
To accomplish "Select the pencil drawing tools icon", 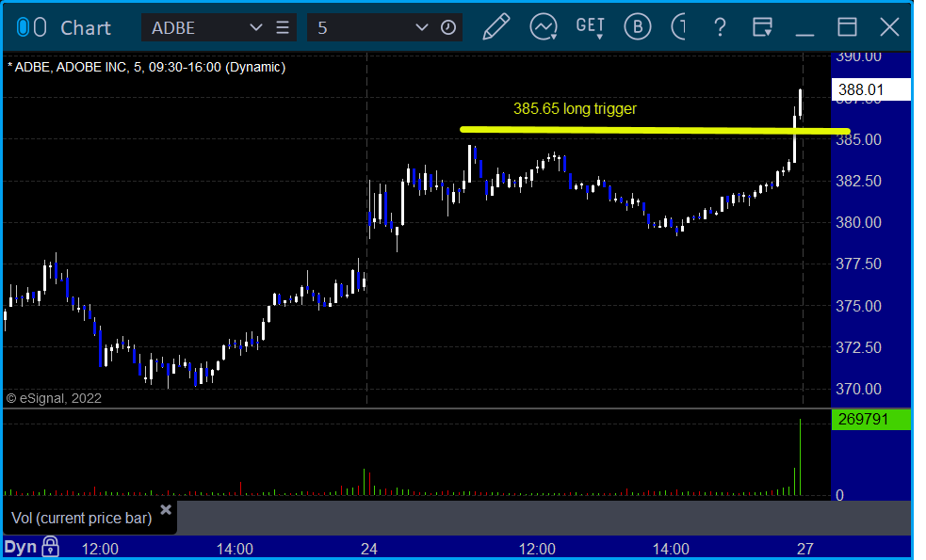I will tap(495, 27).
